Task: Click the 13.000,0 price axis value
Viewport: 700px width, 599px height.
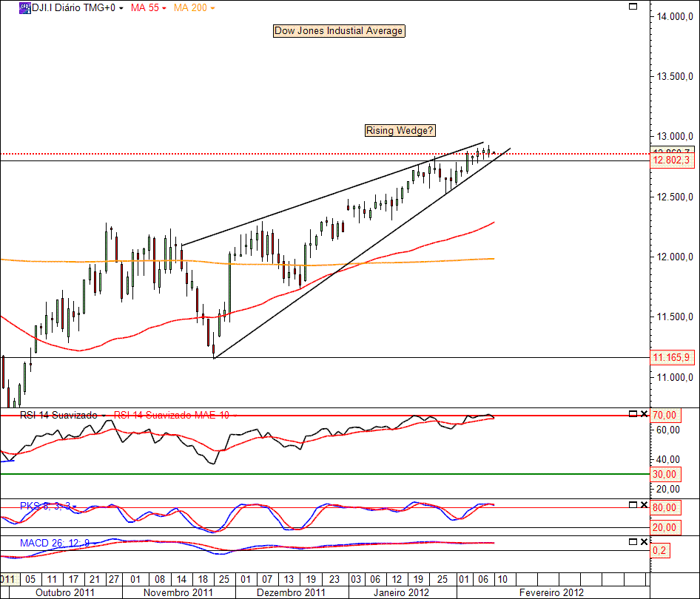Action: click(675, 137)
